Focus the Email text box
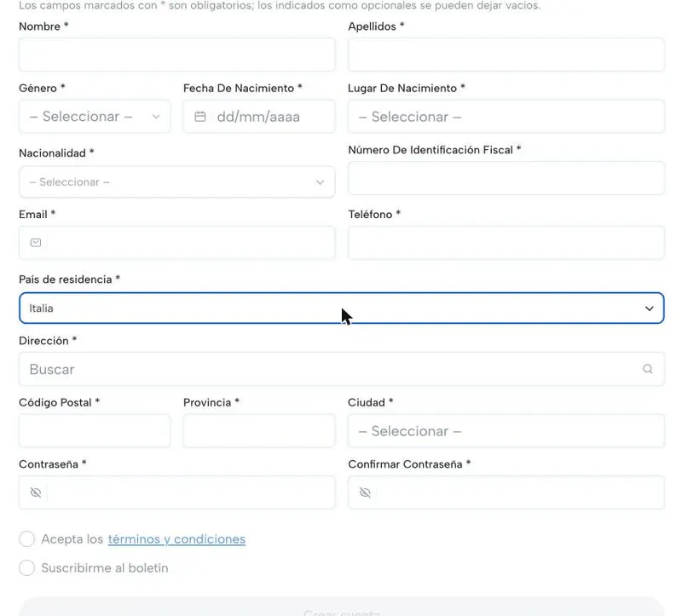Viewport: 682px width, 616px height. [x=176, y=243]
